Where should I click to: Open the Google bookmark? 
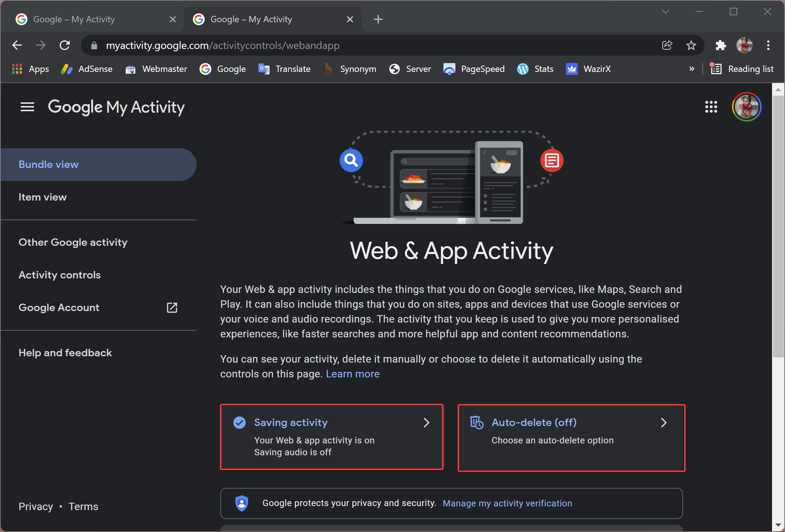tap(222, 69)
